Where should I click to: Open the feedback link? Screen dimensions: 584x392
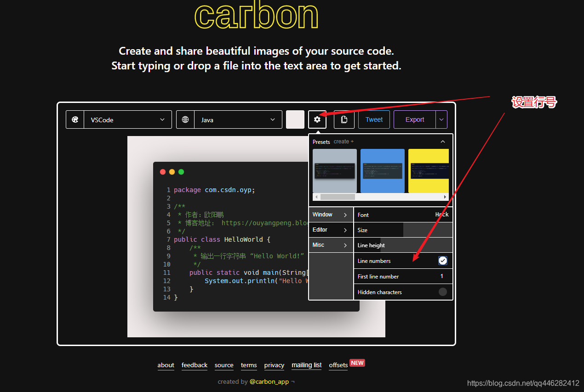(195, 365)
